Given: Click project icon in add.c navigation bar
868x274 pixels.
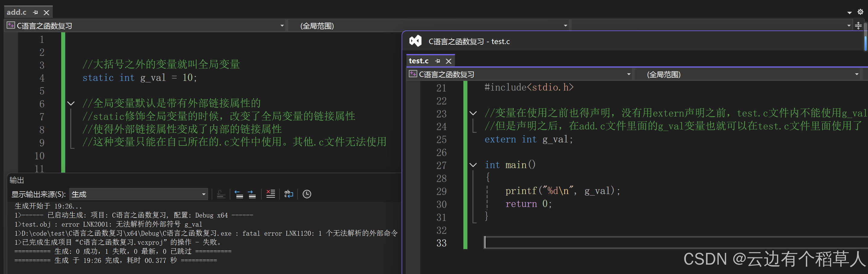Looking at the screenshot, I should point(11,25).
